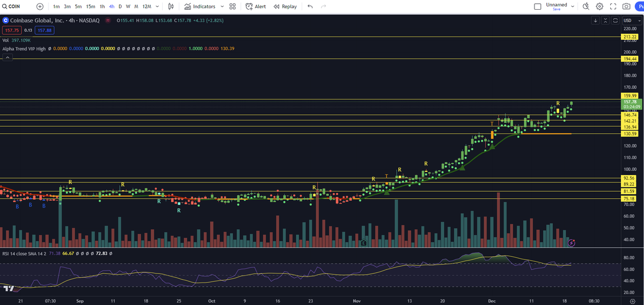
Task: Move the pane down with the arrow button
Action: point(596,20)
